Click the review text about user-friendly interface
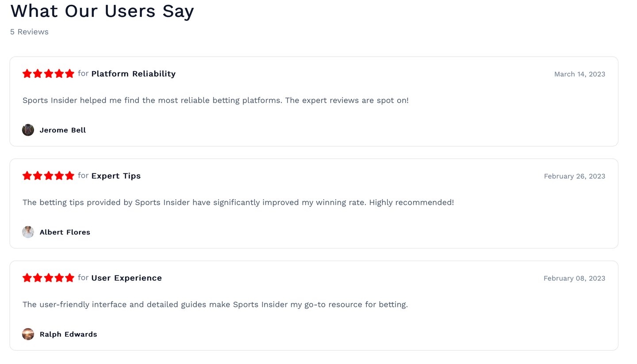This screenshot has height=364, width=637. click(x=215, y=305)
